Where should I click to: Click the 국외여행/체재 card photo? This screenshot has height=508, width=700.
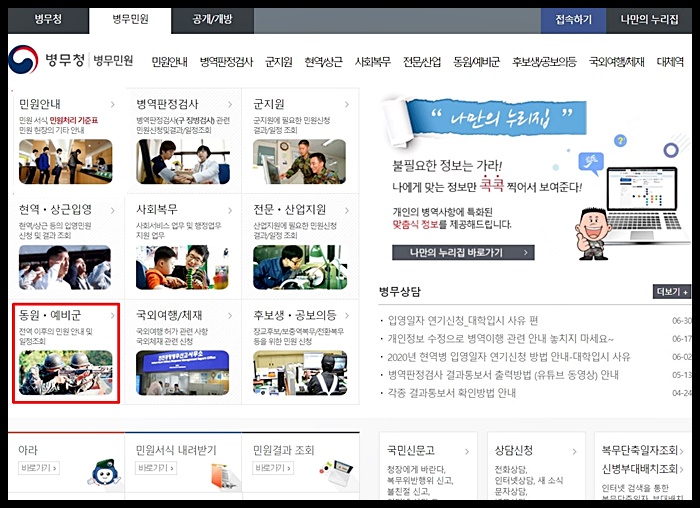pyautogui.click(x=183, y=373)
